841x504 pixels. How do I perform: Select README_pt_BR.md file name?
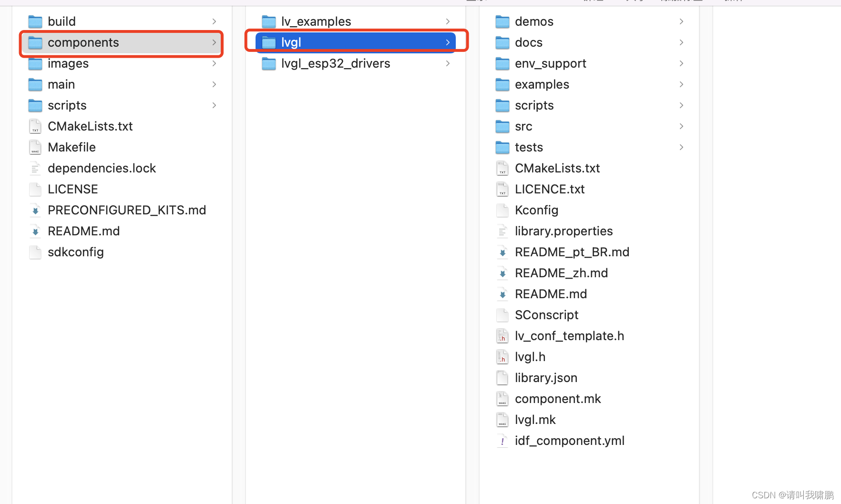click(572, 252)
